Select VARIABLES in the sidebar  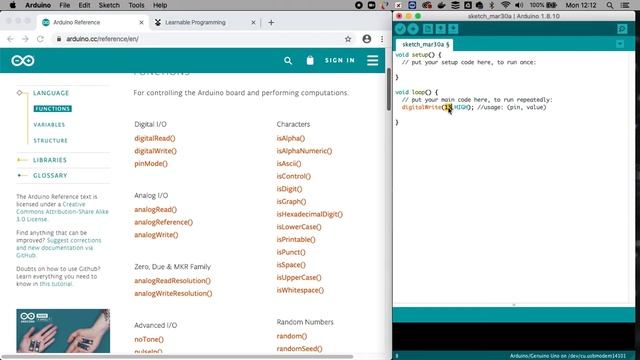[x=49, y=124]
